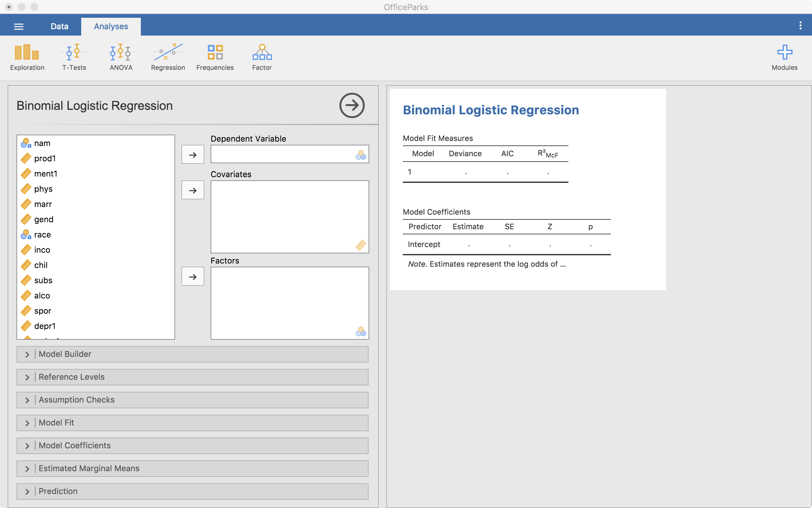Open the three-dot options menu
This screenshot has height=508, width=812.
click(800, 25)
